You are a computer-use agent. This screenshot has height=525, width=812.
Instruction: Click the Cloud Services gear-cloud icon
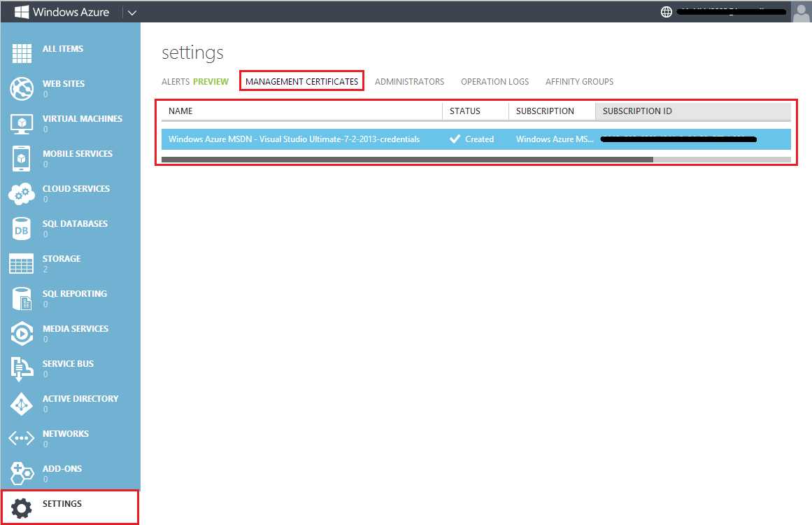22,194
